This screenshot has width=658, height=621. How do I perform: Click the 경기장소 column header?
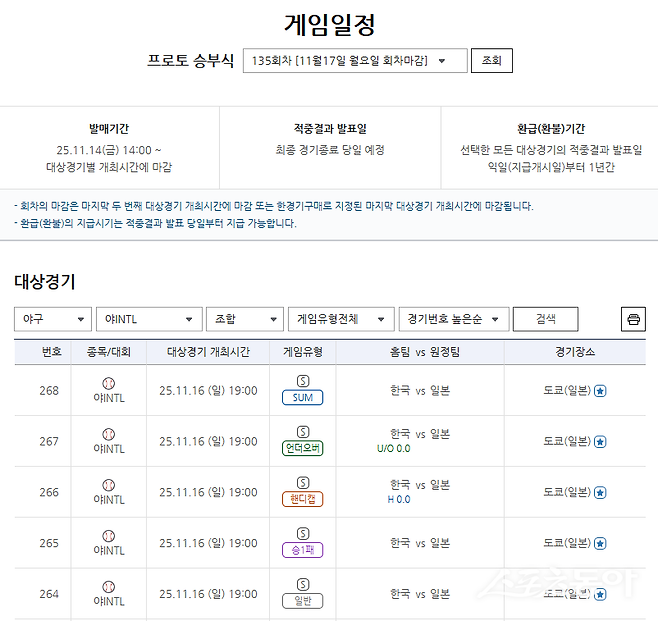click(575, 352)
